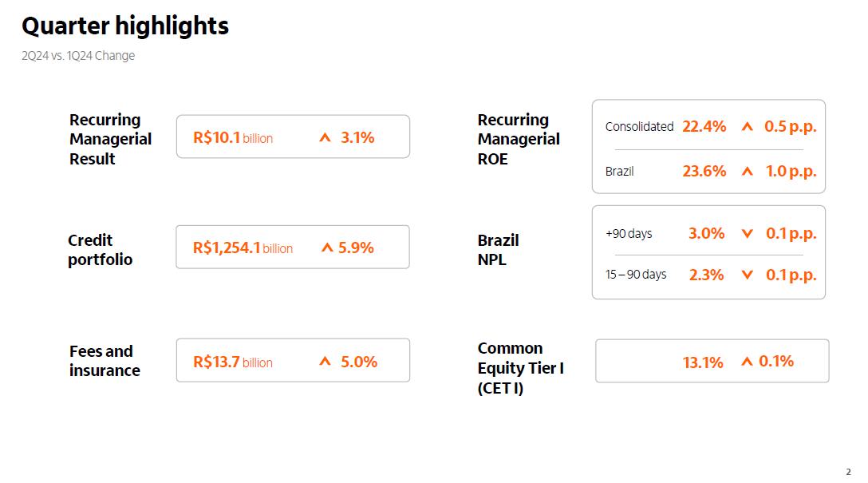The width and height of the screenshot is (868, 483).
Task: Click the down arrow in 15–90 days row
Action: pyautogui.click(x=747, y=275)
